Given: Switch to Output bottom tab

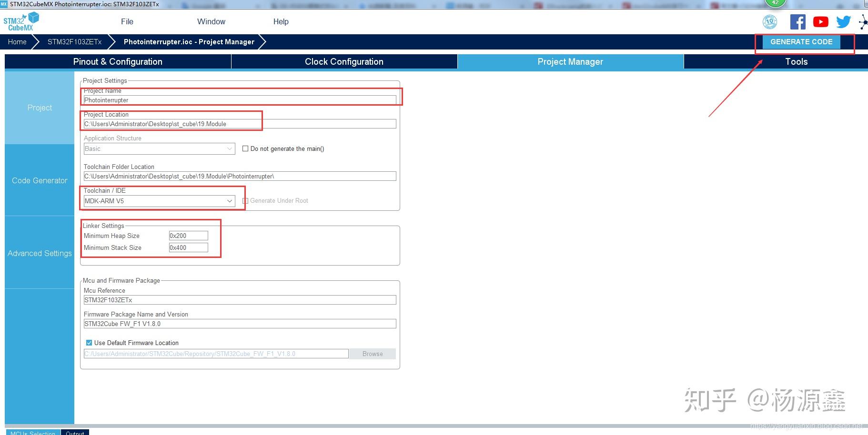Looking at the screenshot, I should [75, 432].
